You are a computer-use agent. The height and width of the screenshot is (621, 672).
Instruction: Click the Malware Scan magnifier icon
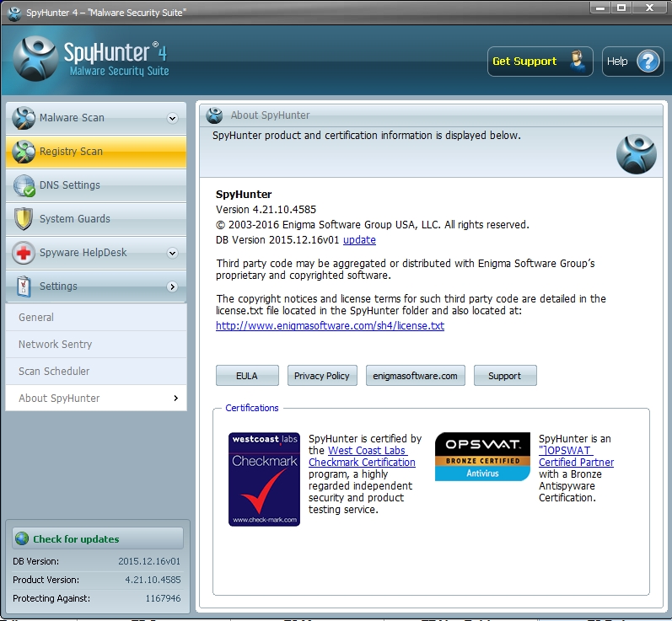pos(24,118)
